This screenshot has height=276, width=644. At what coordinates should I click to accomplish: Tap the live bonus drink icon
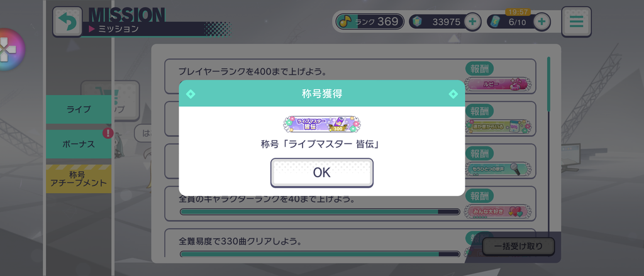[494, 22]
